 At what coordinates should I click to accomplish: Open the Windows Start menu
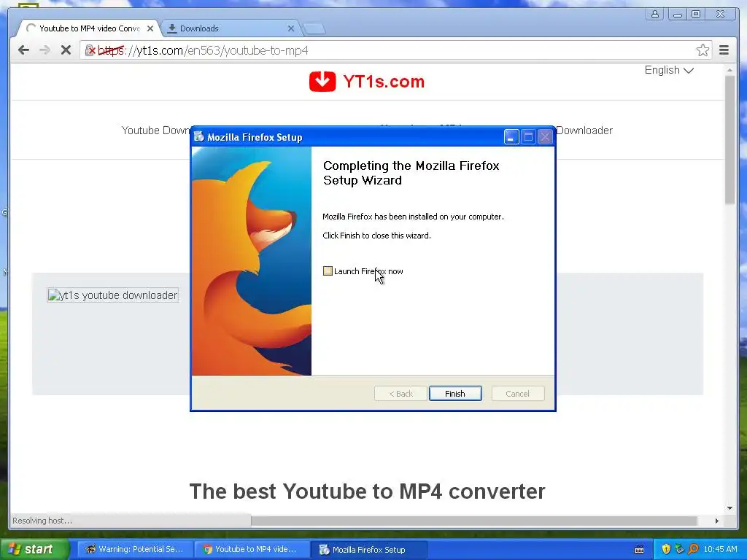click(34, 549)
